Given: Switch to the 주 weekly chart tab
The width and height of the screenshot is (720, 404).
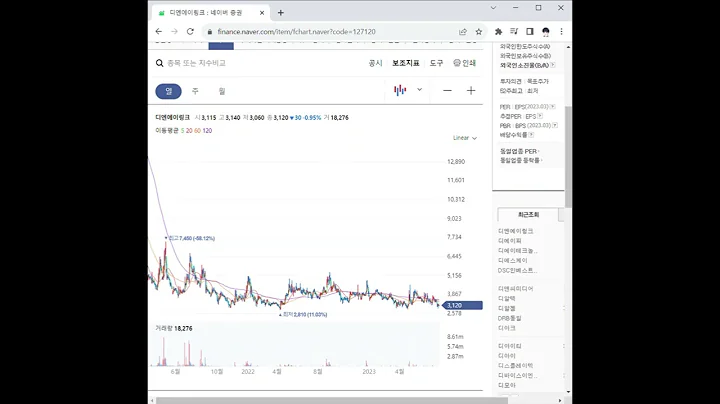Looking at the screenshot, I should click(195, 91).
